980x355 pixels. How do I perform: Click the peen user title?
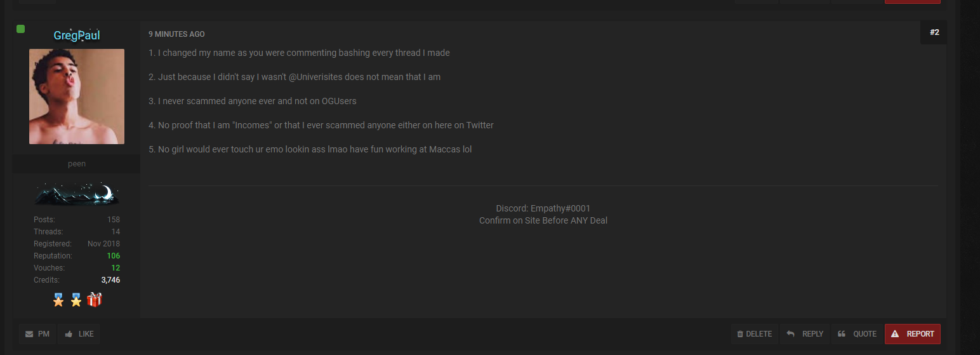click(77, 164)
